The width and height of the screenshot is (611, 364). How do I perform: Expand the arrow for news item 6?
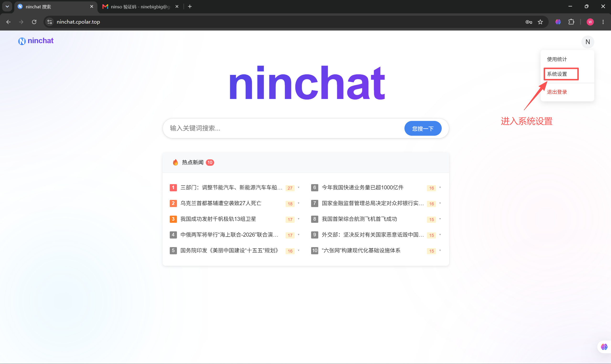(440, 187)
